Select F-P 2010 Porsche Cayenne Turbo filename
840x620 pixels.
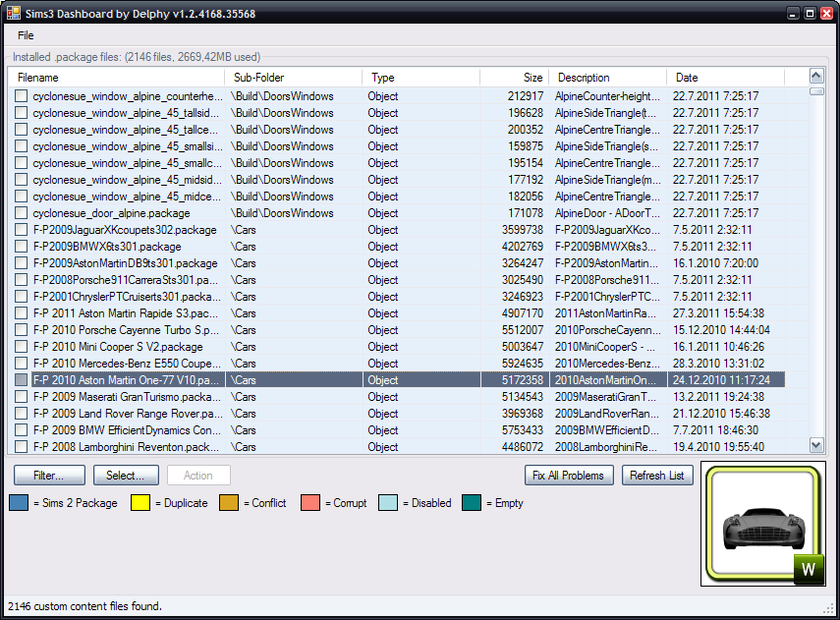(x=126, y=330)
